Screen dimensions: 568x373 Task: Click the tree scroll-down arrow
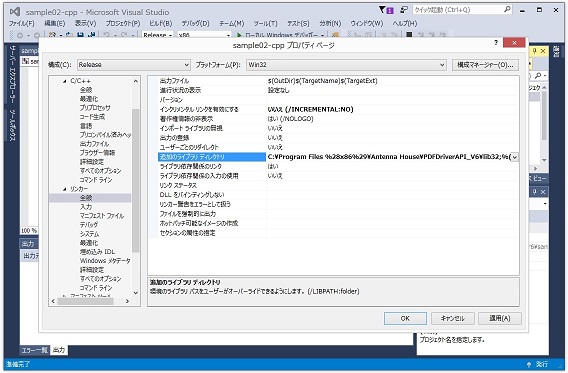pos(135,293)
